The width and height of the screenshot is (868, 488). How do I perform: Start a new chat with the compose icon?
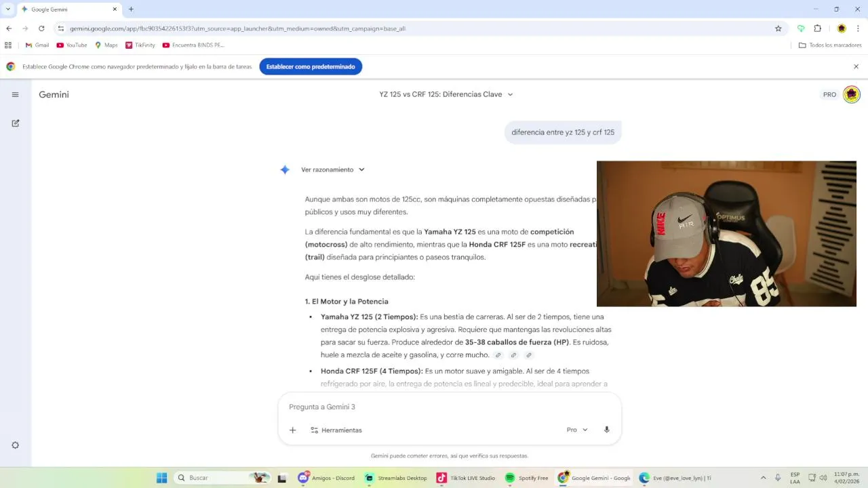15,123
